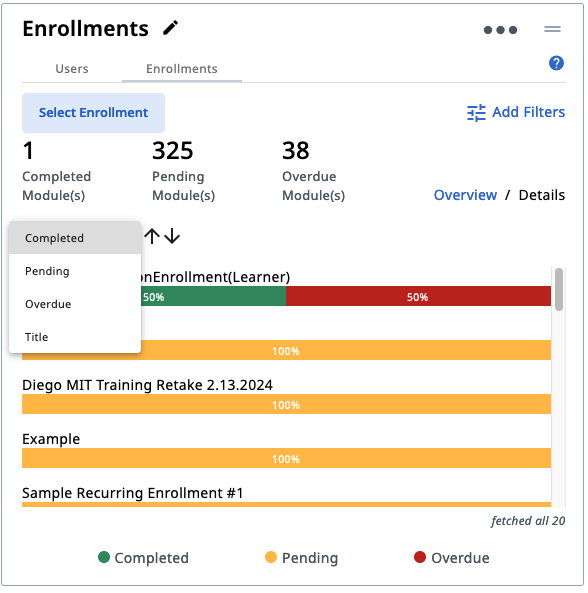Image resolution: width=588 pixels, height=593 pixels.
Task: Choose Pending in the sort dropdown
Action: (x=75, y=271)
